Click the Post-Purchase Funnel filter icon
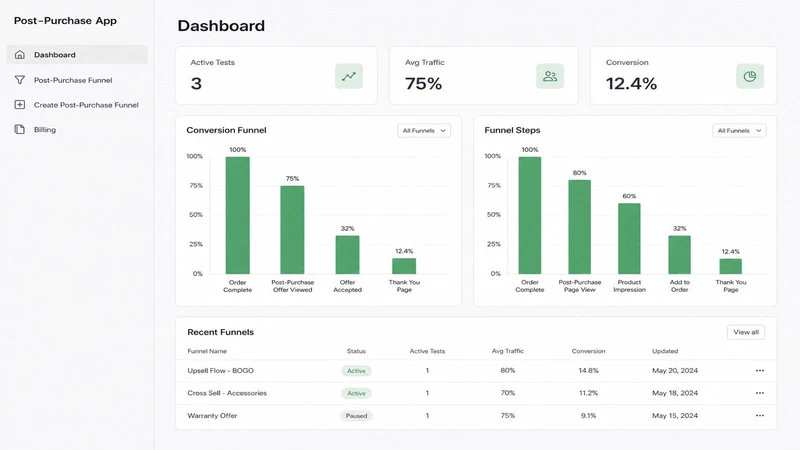Screen dimensions: 800x450 tap(19, 80)
